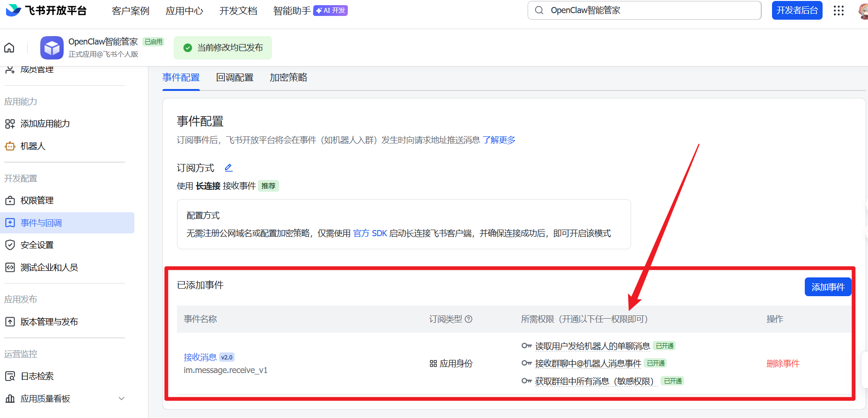Click the 飞书开放平台 logo

[x=46, y=10]
